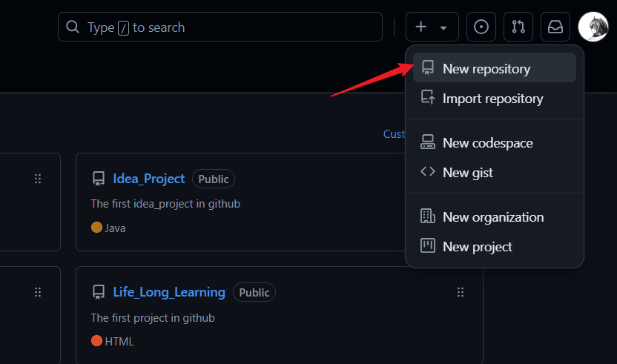Click the Idea_Project Public badge

[214, 179]
